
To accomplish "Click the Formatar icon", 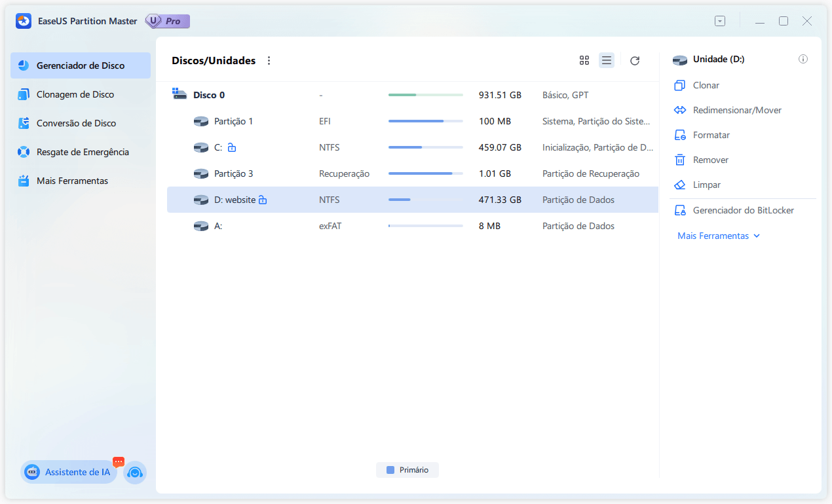I will point(680,135).
